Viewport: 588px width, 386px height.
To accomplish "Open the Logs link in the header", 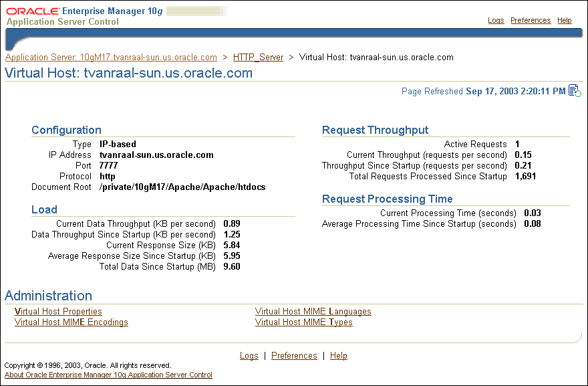I will pyautogui.click(x=496, y=20).
